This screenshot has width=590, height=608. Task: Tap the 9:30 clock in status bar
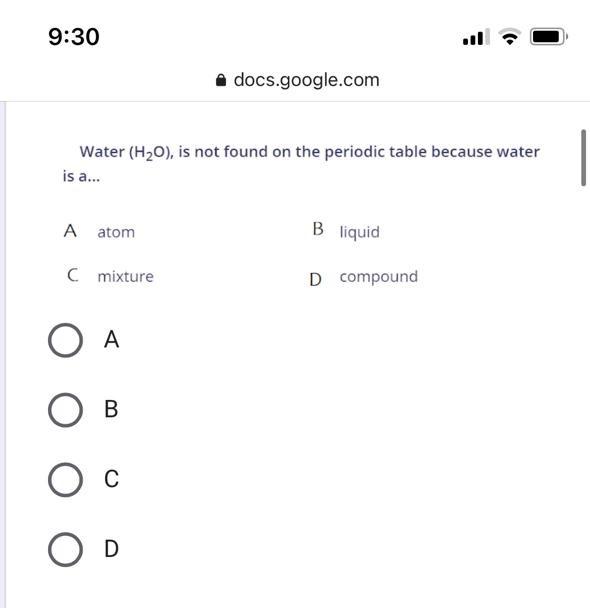pos(74,37)
